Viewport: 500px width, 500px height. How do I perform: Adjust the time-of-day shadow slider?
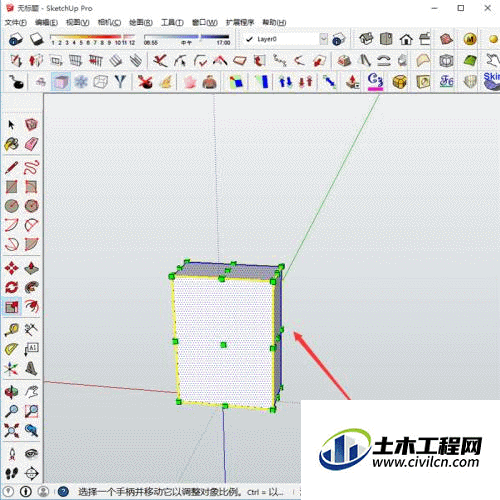[187, 39]
